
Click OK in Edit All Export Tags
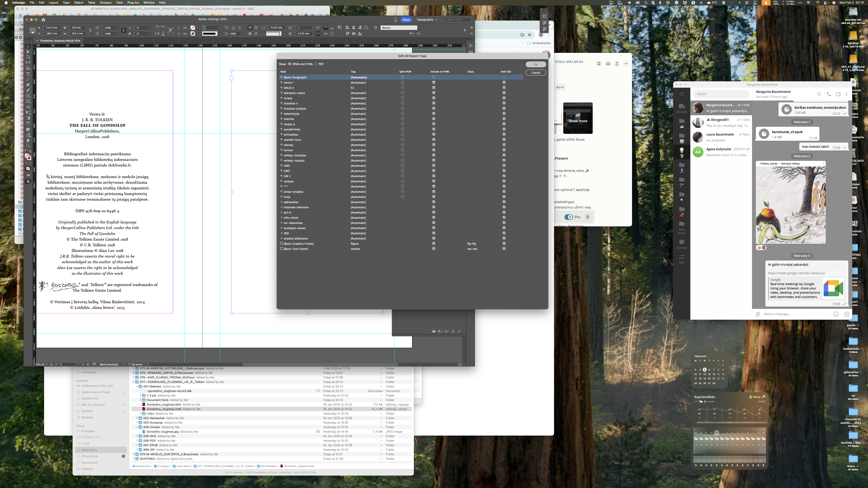pyautogui.click(x=535, y=64)
